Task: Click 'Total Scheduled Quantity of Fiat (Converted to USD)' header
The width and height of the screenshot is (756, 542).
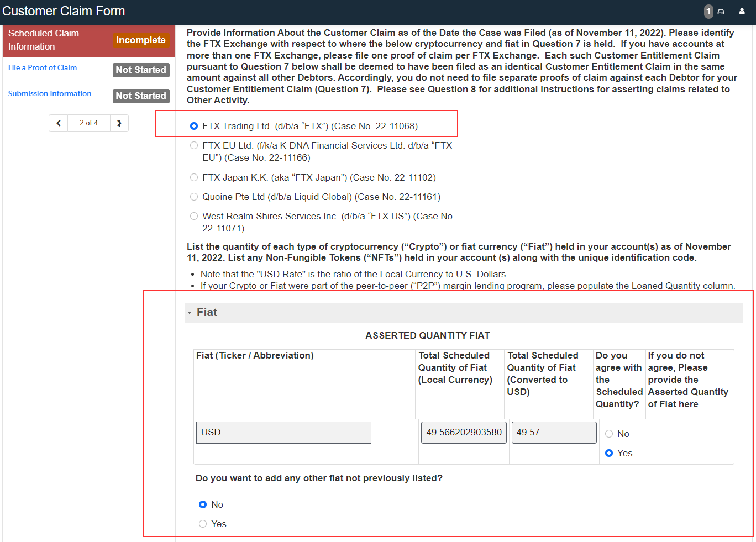Action: coord(543,373)
